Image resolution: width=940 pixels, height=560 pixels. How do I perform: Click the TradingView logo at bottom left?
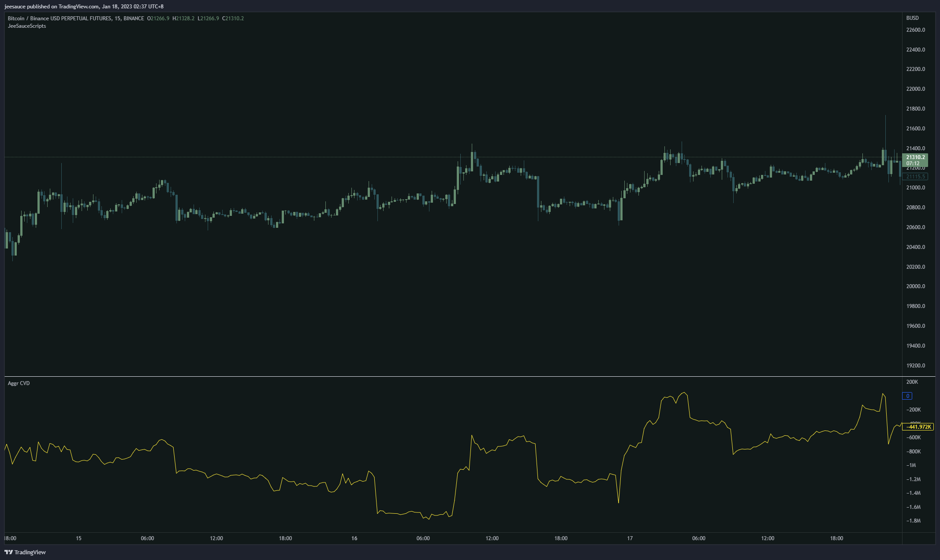click(x=25, y=552)
